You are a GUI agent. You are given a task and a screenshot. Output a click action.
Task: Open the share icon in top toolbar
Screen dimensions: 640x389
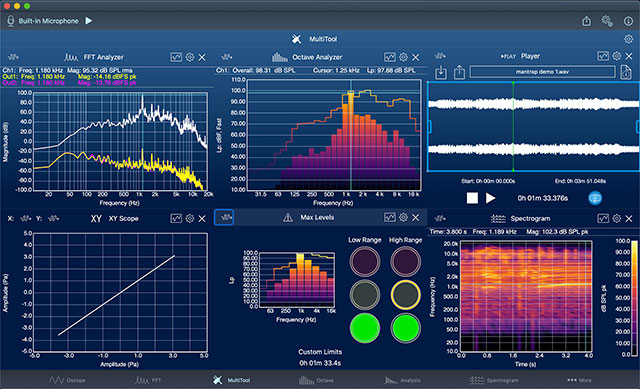[587, 21]
